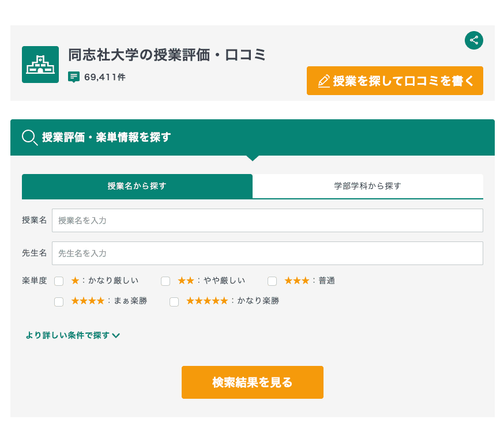504x427 pixels.
Task: Click the 検索結果を見る button
Action: point(252,382)
